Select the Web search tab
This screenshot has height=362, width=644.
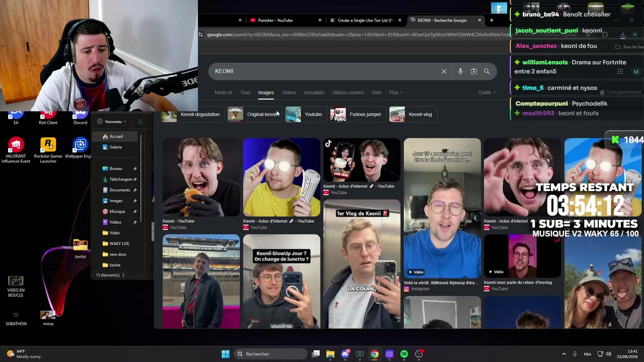(x=376, y=93)
